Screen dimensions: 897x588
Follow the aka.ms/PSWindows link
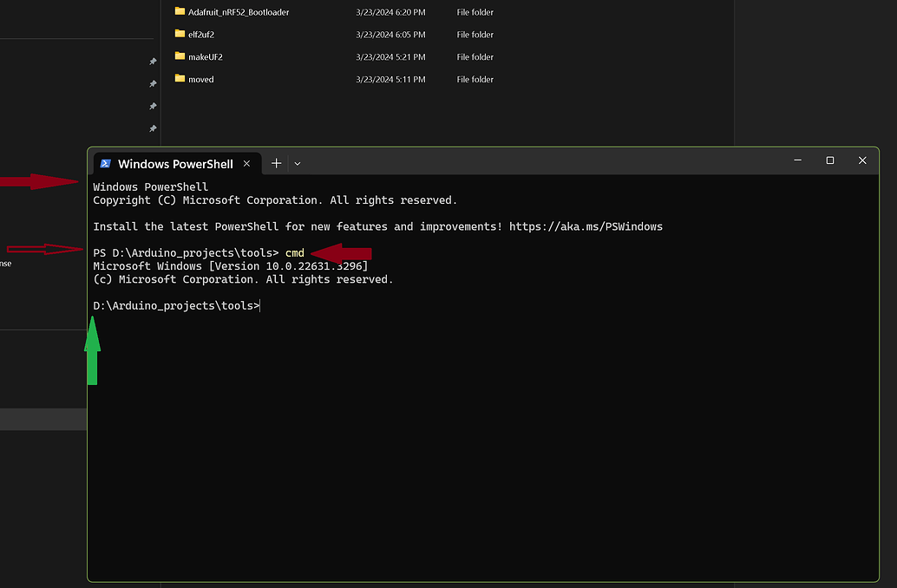[586, 226]
